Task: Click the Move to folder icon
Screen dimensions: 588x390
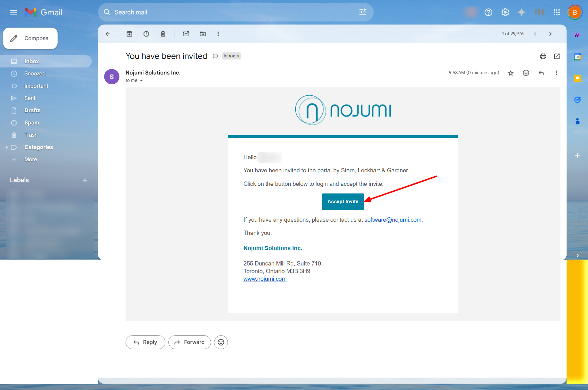Action: point(203,34)
